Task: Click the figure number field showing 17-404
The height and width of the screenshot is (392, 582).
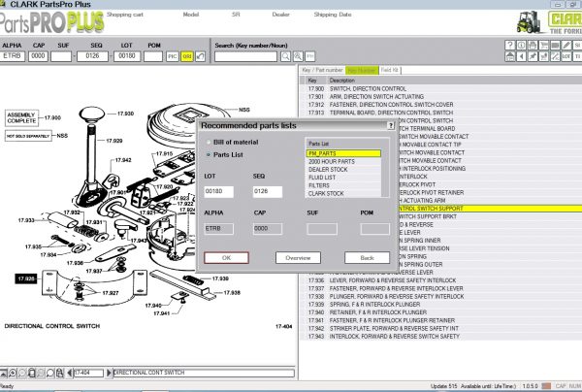Action: (88, 373)
